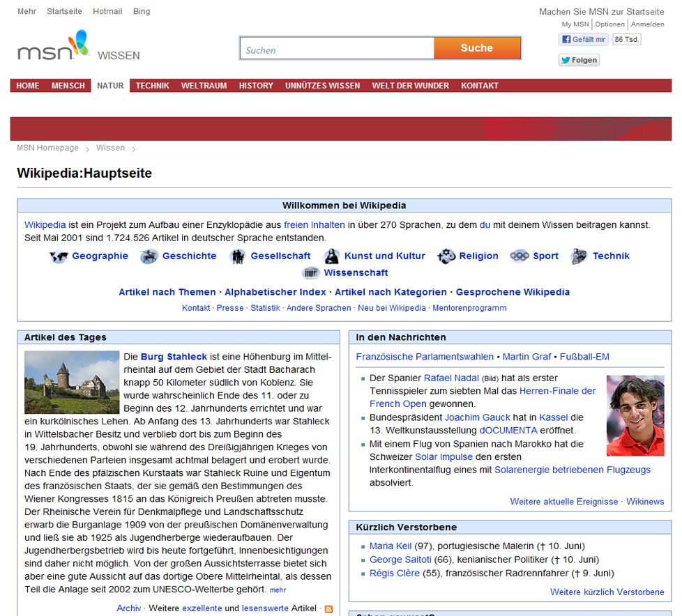Click the Geographie world map icon
This screenshot has height=616, width=682.
point(59,256)
